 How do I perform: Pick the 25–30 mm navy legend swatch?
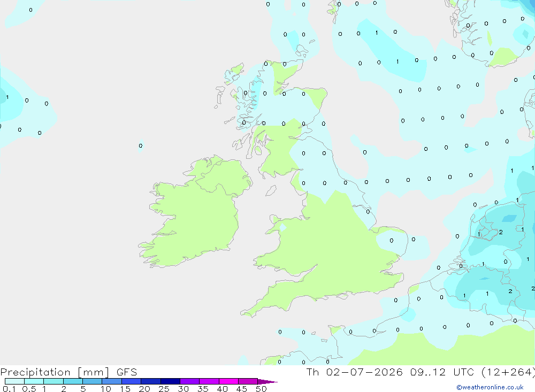[x=170, y=381]
